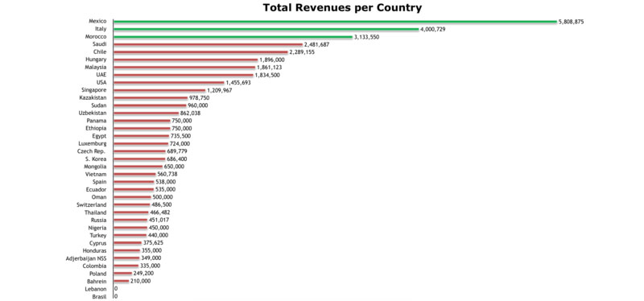Click the Hungary axis label
The height and width of the screenshot is (301, 644).
pyautogui.click(x=96, y=60)
